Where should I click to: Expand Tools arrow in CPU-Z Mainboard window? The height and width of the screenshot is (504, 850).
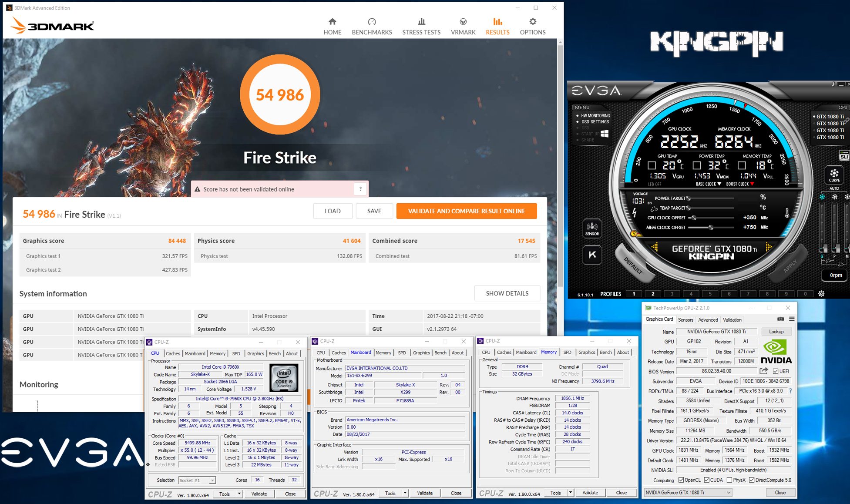click(405, 493)
